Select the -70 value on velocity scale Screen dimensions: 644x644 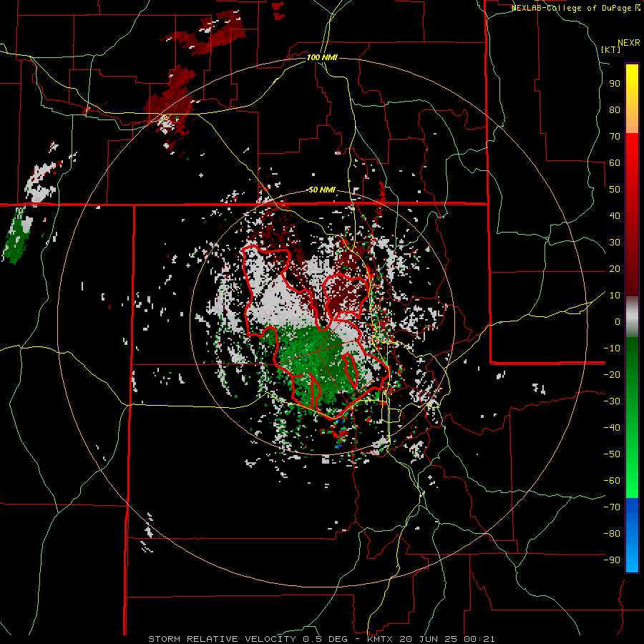[612, 507]
